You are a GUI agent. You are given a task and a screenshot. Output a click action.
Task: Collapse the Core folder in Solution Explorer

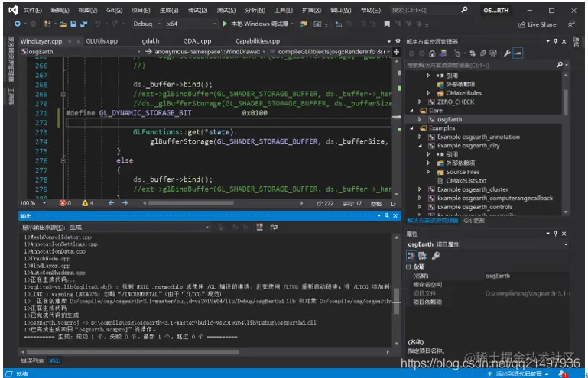[x=411, y=111]
